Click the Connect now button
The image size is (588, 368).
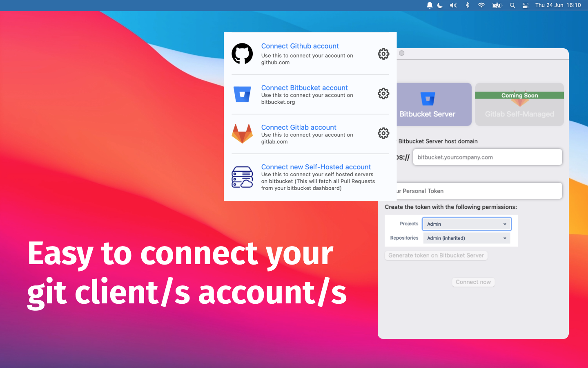tap(473, 282)
